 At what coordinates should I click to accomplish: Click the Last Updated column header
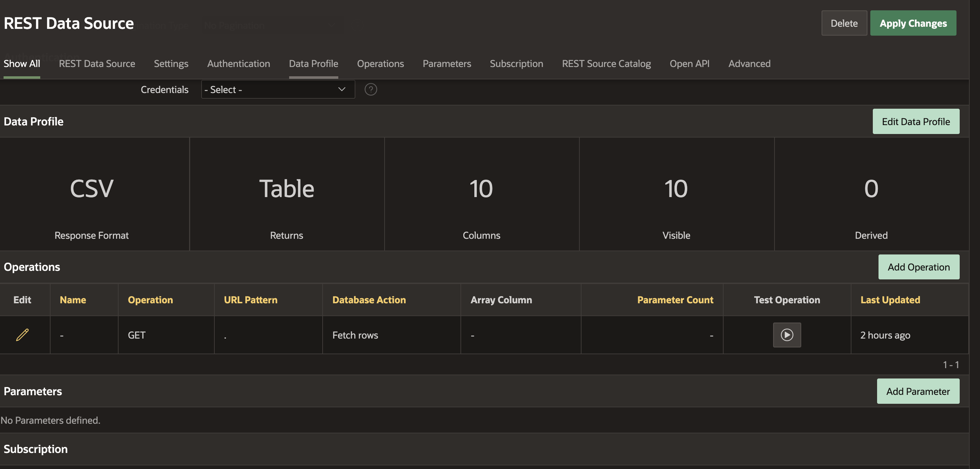[890, 300]
